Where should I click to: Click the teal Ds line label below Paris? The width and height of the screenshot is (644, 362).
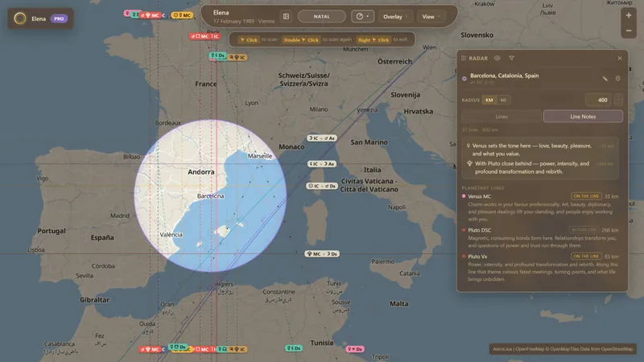pyautogui.click(x=217, y=56)
